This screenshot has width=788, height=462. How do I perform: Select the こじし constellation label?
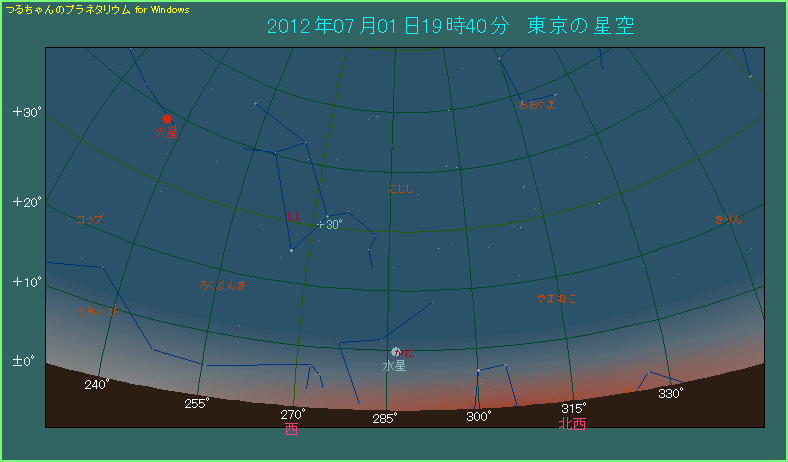point(400,189)
